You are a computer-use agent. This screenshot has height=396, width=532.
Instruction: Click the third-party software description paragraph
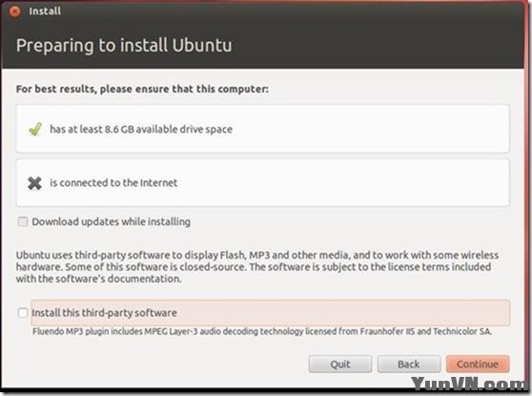(257, 267)
